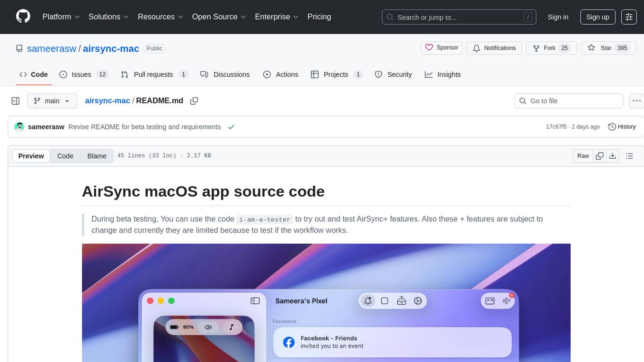The image size is (644, 362).
Task: Open the more file actions menu
Action: tap(636, 101)
